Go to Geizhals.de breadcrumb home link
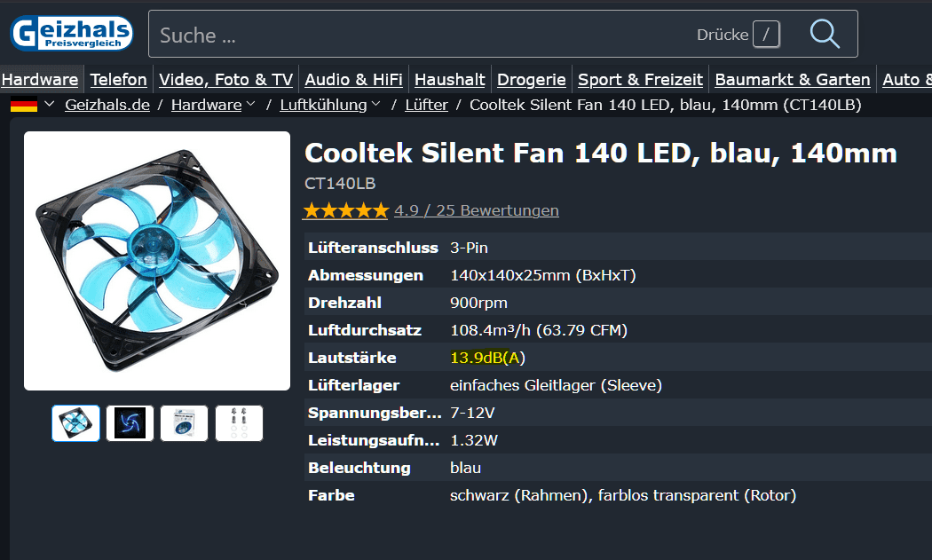 point(107,105)
